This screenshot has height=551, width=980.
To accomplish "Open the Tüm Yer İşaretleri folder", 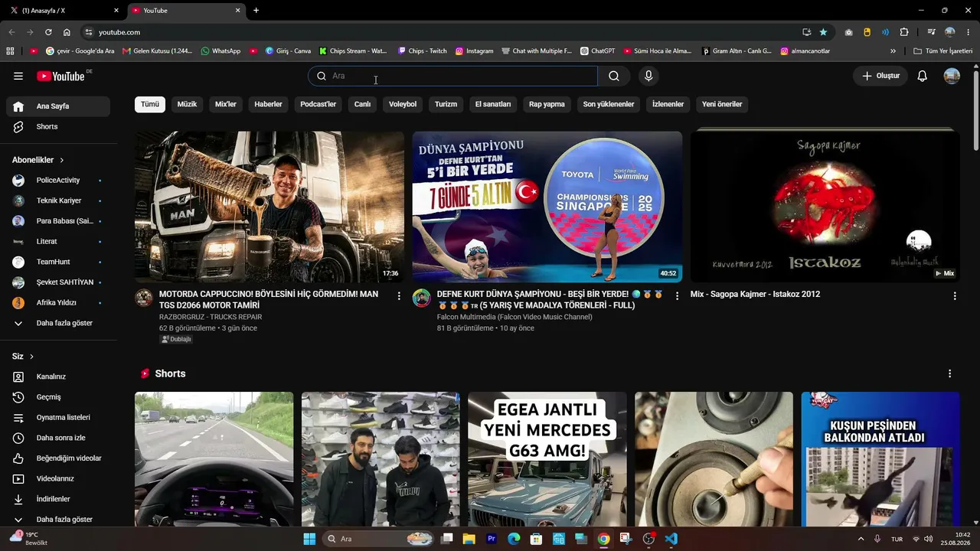I will [943, 51].
